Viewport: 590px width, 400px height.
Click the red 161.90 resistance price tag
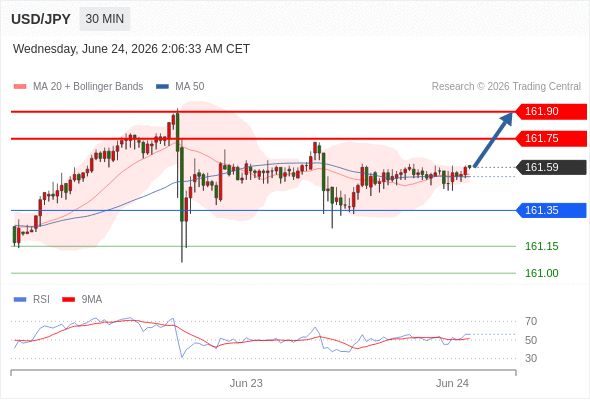[551, 111]
